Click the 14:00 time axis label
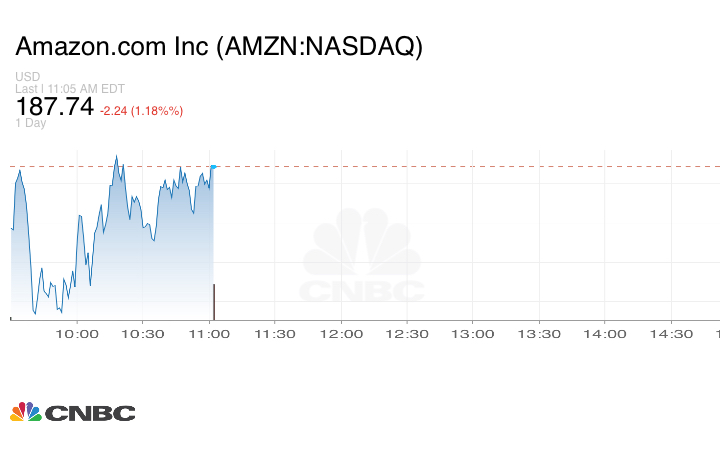The width and height of the screenshot is (720, 450). (x=604, y=334)
